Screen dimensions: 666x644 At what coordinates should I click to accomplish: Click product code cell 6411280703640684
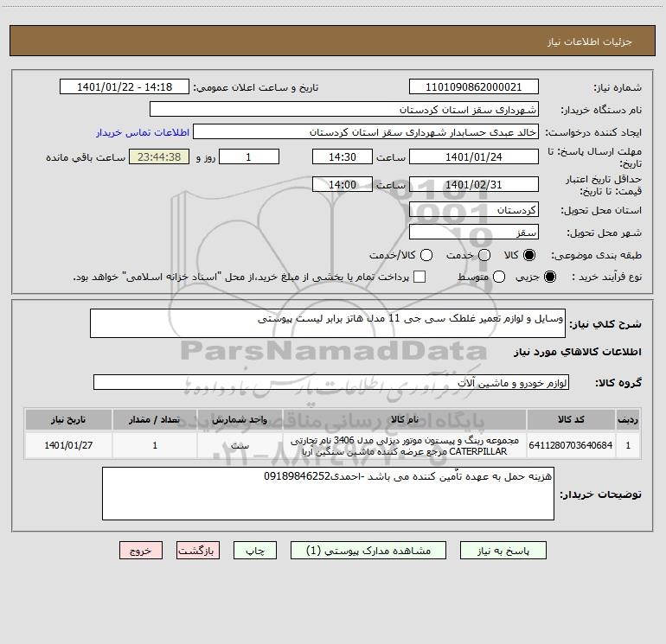pos(571,445)
